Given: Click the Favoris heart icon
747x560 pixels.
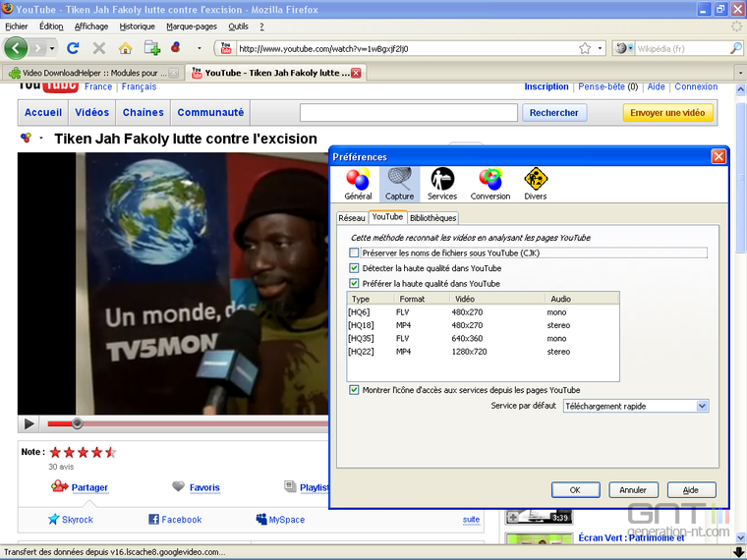Looking at the screenshot, I should [178, 486].
